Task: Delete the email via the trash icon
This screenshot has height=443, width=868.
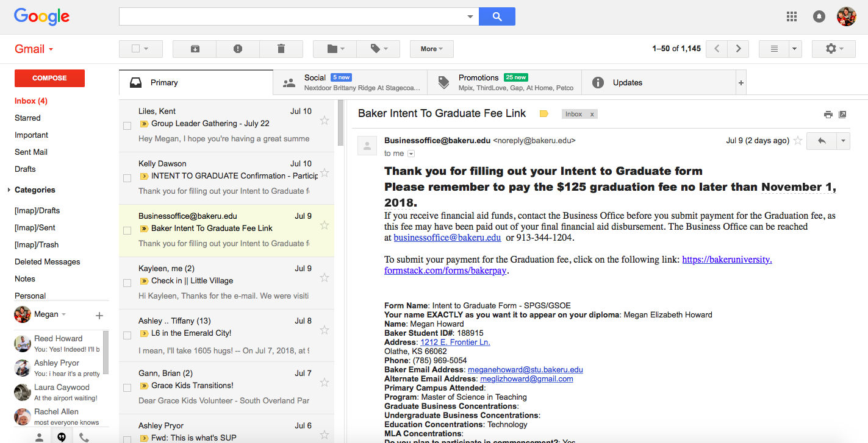Action: click(x=281, y=49)
